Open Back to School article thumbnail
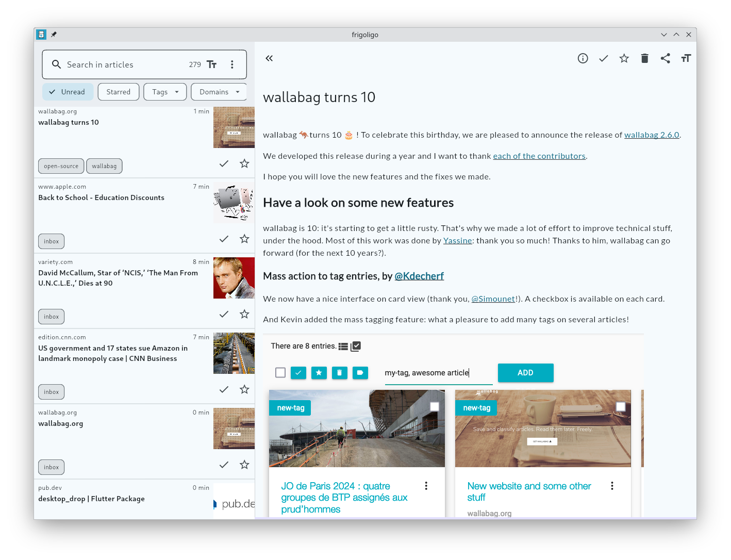731x560 pixels. [234, 203]
